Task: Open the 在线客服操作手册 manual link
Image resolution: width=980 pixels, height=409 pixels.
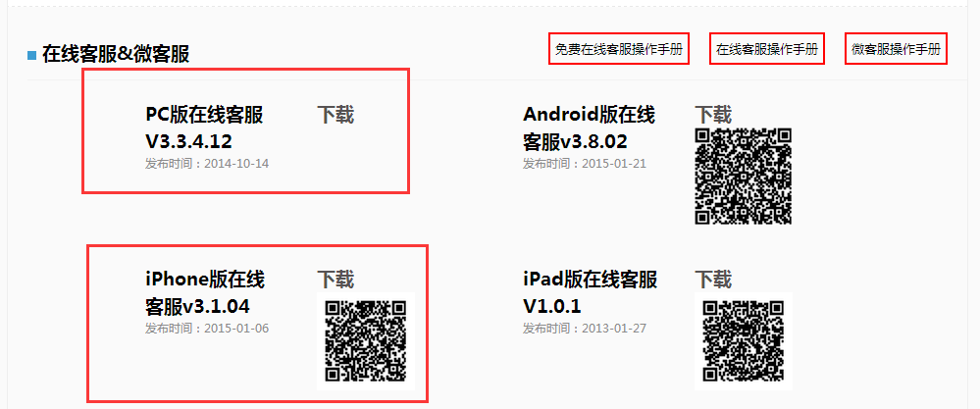Action: (x=767, y=50)
